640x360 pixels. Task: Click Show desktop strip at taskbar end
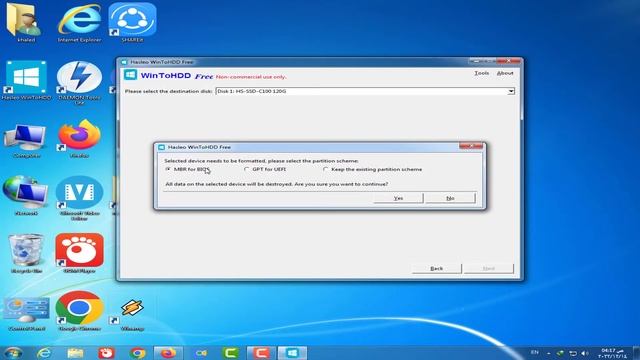point(636,353)
